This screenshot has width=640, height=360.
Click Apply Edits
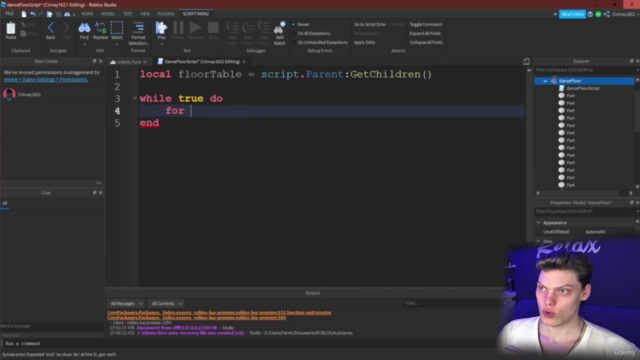click(x=364, y=42)
